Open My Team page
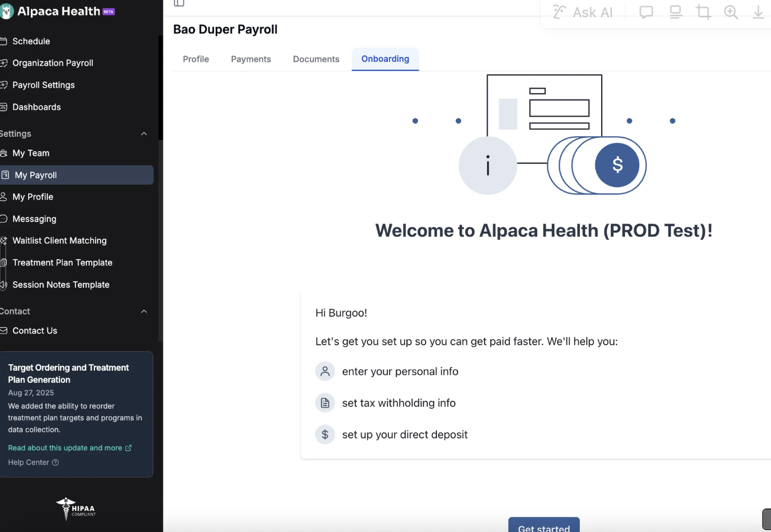This screenshot has height=532, width=771. [31, 153]
